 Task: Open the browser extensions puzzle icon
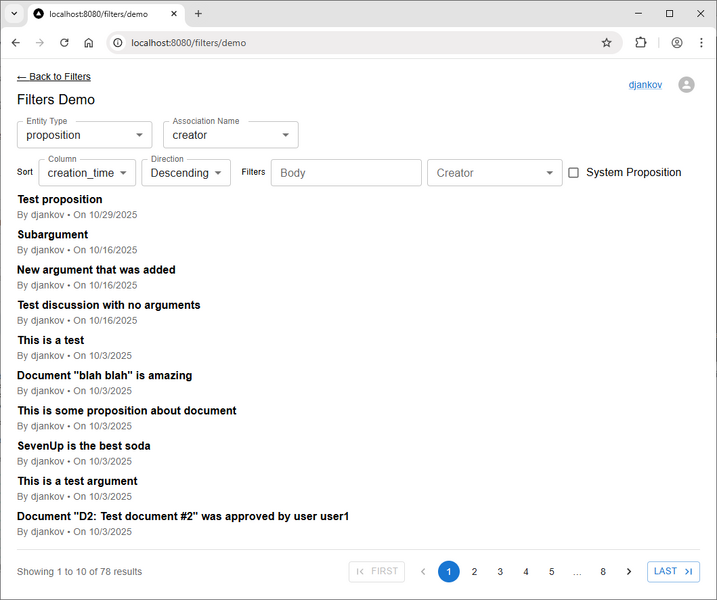pyautogui.click(x=641, y=43)
